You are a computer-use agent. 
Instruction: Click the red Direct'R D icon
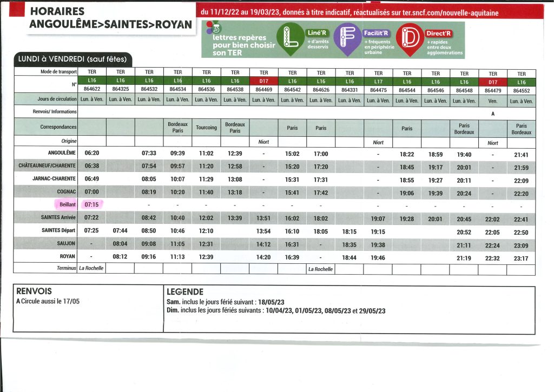click(x=410, y=39)
